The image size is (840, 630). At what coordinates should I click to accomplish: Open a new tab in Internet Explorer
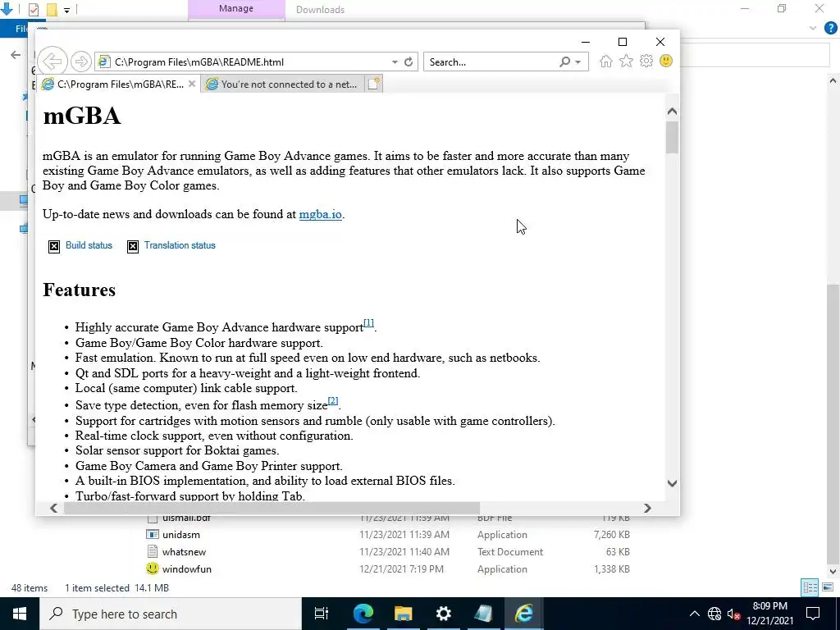coord(374,84)
